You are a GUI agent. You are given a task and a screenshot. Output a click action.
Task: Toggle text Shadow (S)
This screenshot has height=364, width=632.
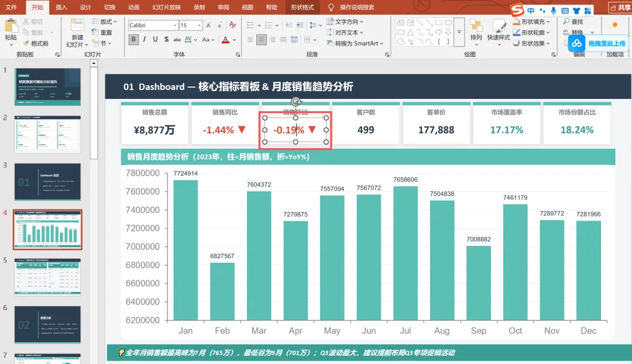166,40
